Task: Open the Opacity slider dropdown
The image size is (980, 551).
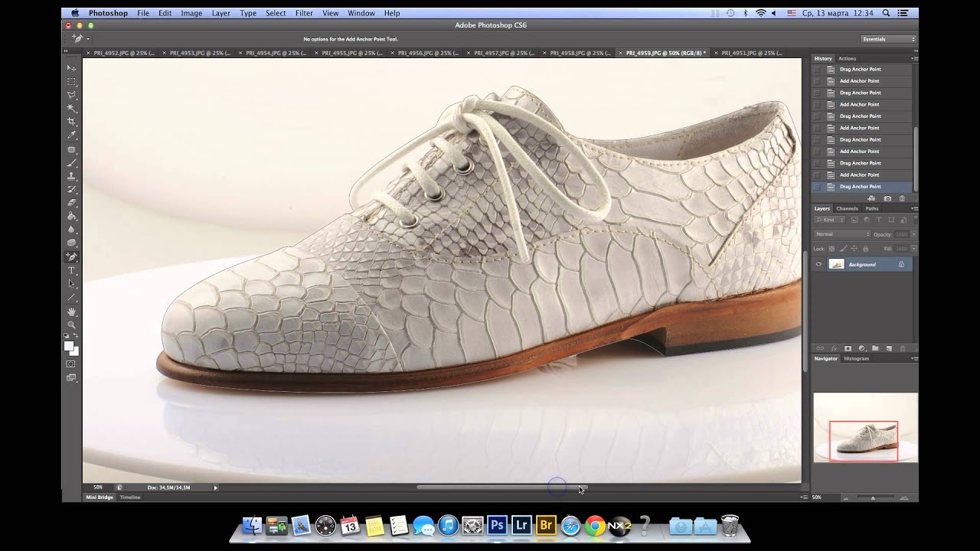Action: (x=913, y=234)
